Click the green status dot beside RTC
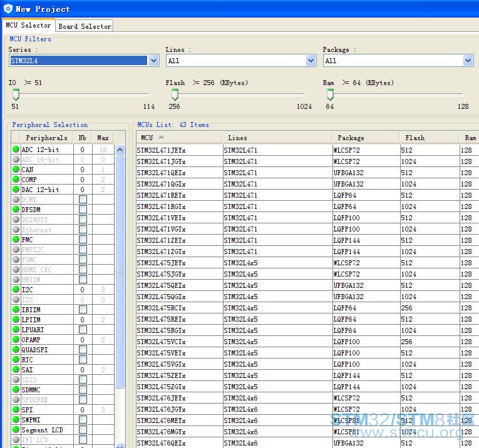The height and width of the screenshot is (448, 479). (x=16, y=360)
